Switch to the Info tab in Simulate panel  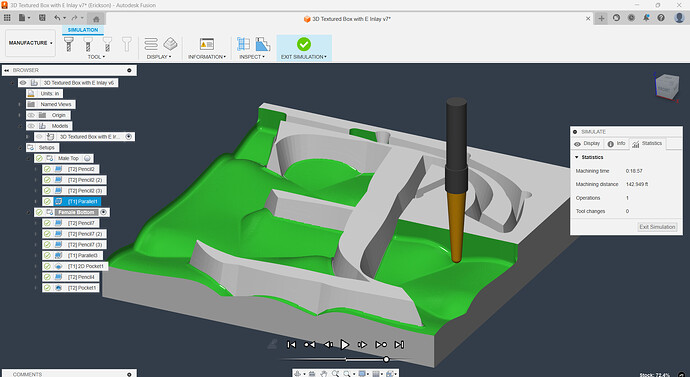(616, 144)
